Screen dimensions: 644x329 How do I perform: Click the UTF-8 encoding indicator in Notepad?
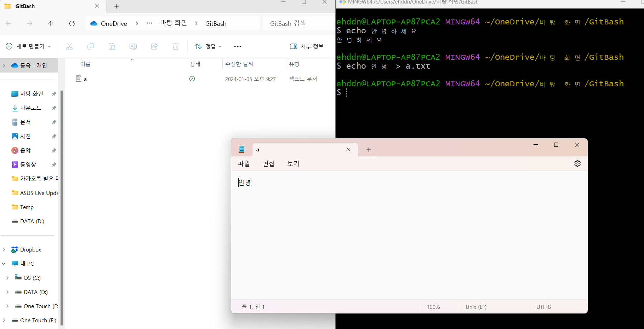pos(543,307)
